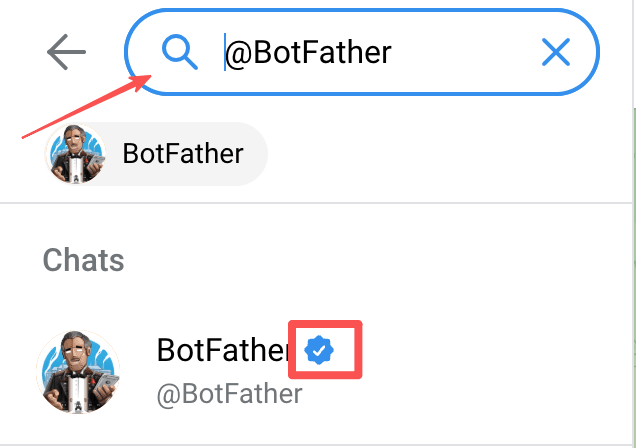Clear the search with the X icon

555,52
